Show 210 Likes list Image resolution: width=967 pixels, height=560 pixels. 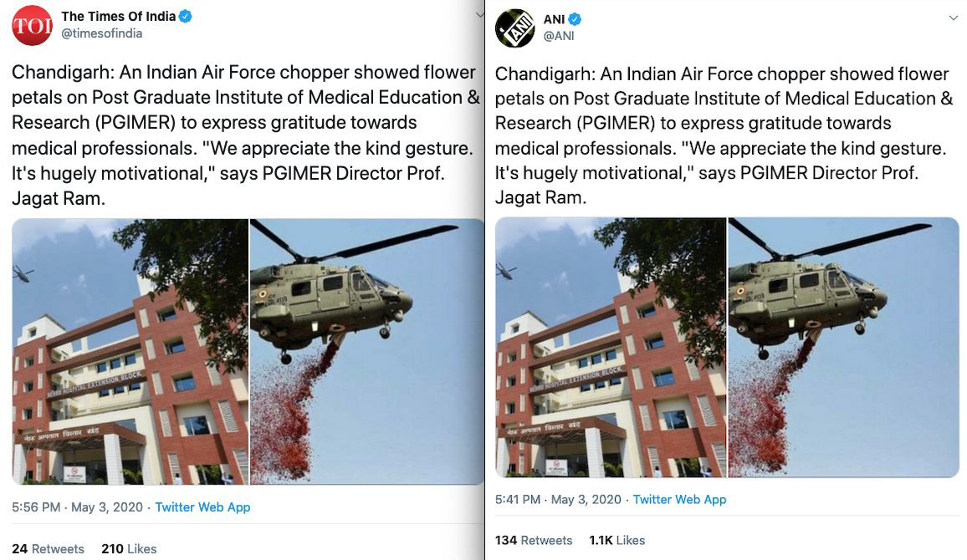click(x=129, y=549)
